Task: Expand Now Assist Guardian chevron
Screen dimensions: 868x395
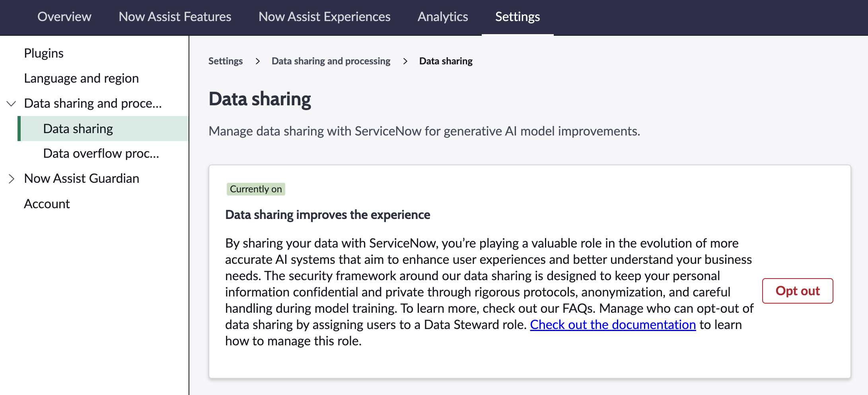Action: click(x=11, y=179)
